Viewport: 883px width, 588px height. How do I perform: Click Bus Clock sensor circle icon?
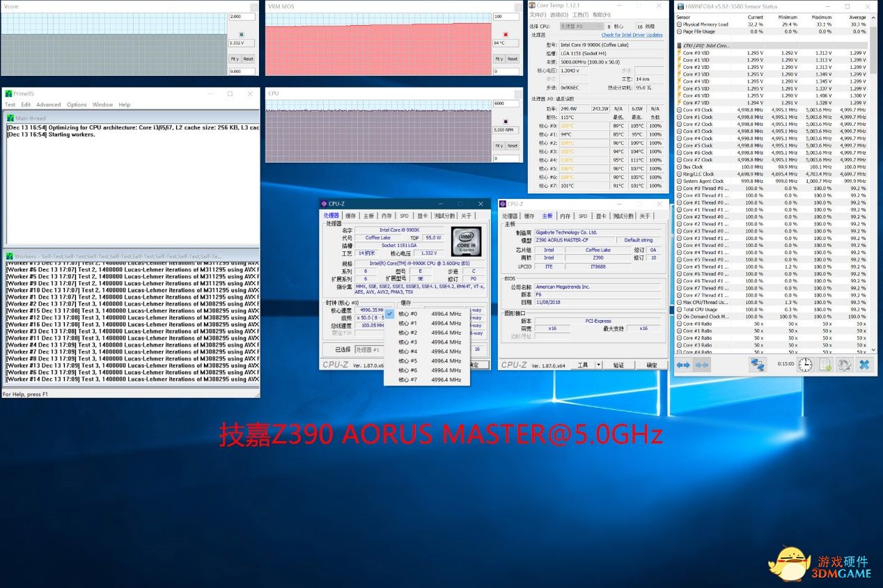pos(679,167)
